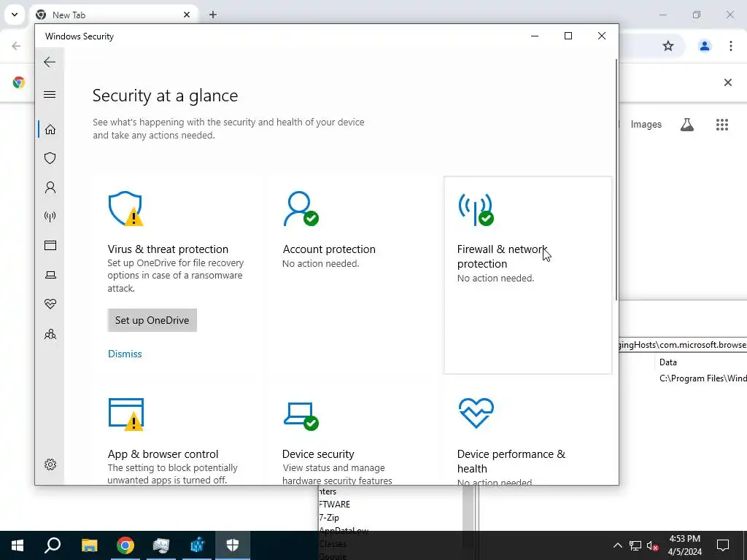Switch to Windows Security taskbar icon

(233, 545)
